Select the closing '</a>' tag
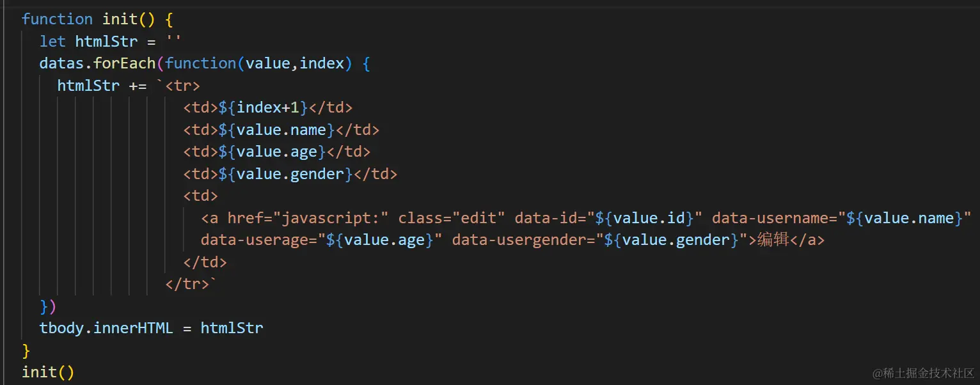The image size is (980, 385). [807, 240]
